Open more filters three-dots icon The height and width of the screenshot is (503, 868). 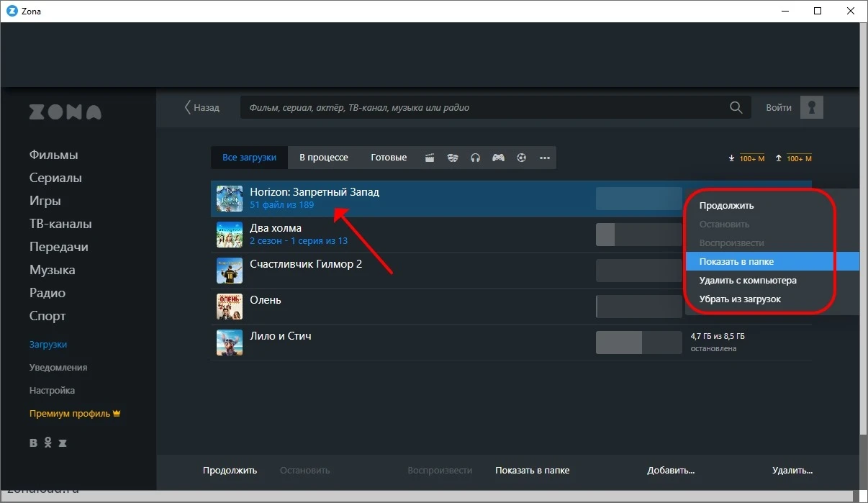point(545,158)
